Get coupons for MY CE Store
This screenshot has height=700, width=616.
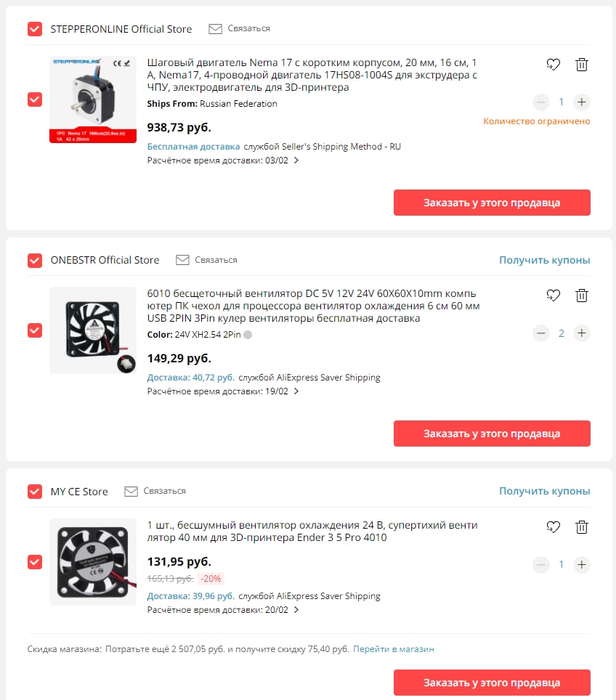[x=545, y=491]
